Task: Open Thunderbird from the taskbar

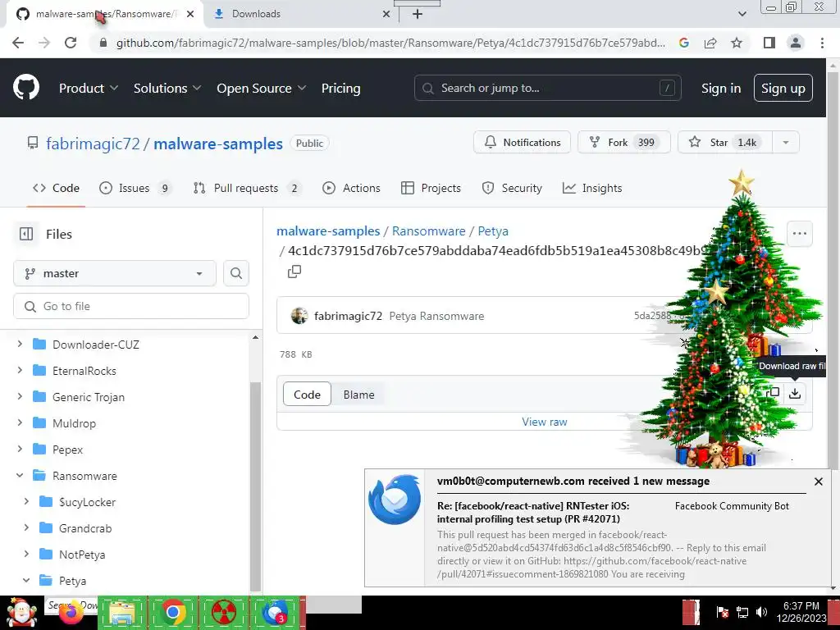Action: point(274,612)
